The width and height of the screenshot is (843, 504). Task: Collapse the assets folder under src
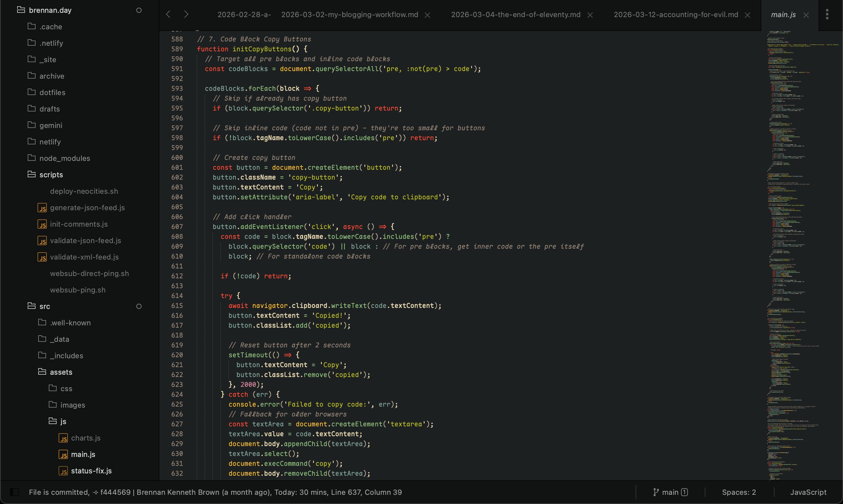(x=61, y=372)
